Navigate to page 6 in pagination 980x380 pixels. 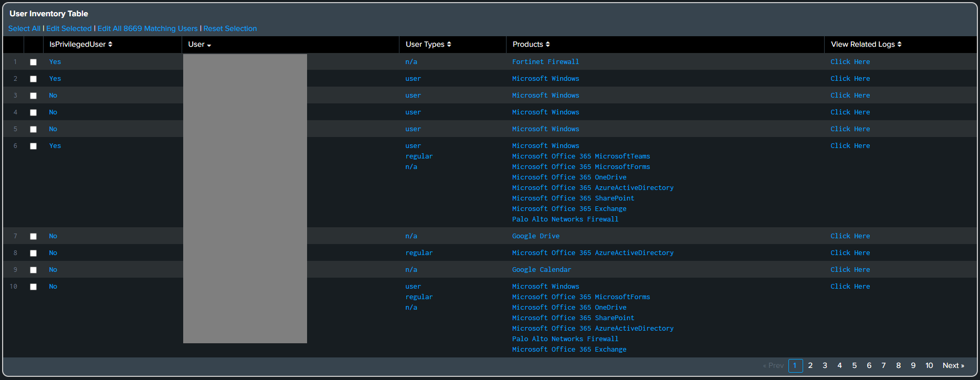click(869, 366)
